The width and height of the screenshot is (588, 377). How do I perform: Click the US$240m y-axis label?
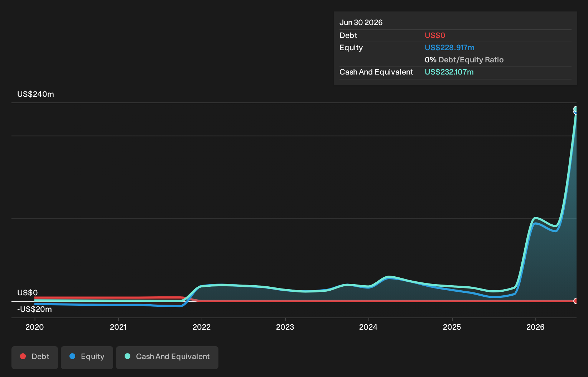pos(36,94)
